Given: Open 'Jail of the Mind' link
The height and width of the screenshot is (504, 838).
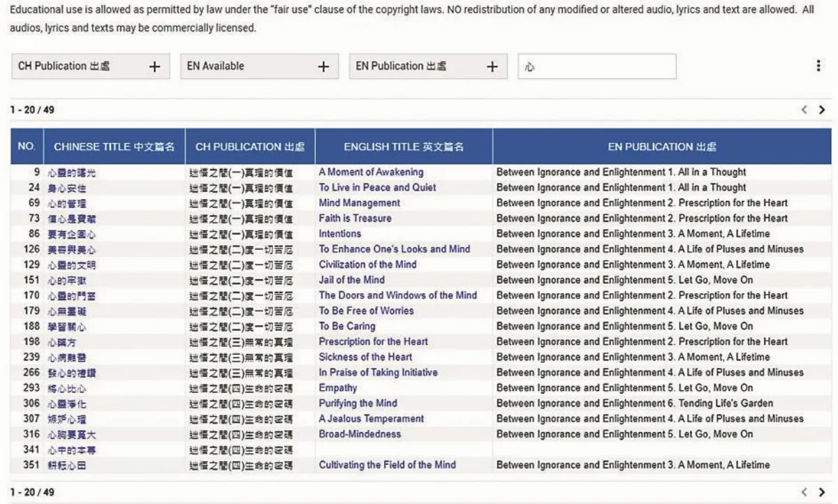Looking at the screenshot, I should (x=351, y=279).
